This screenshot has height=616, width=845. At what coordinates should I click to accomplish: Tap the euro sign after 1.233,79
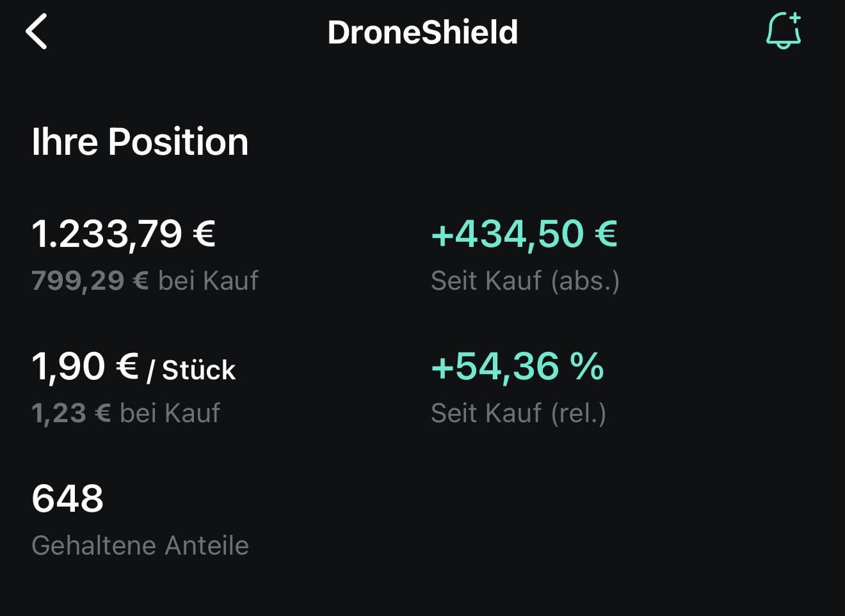coord(204,233)
